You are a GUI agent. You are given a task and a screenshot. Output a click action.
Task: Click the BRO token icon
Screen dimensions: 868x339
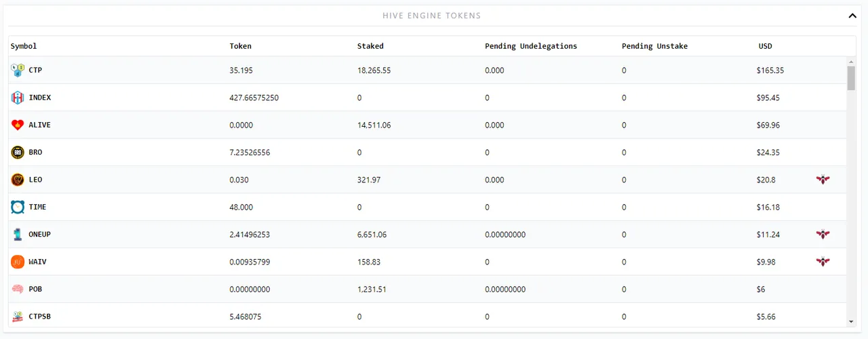tap(18, 153)
